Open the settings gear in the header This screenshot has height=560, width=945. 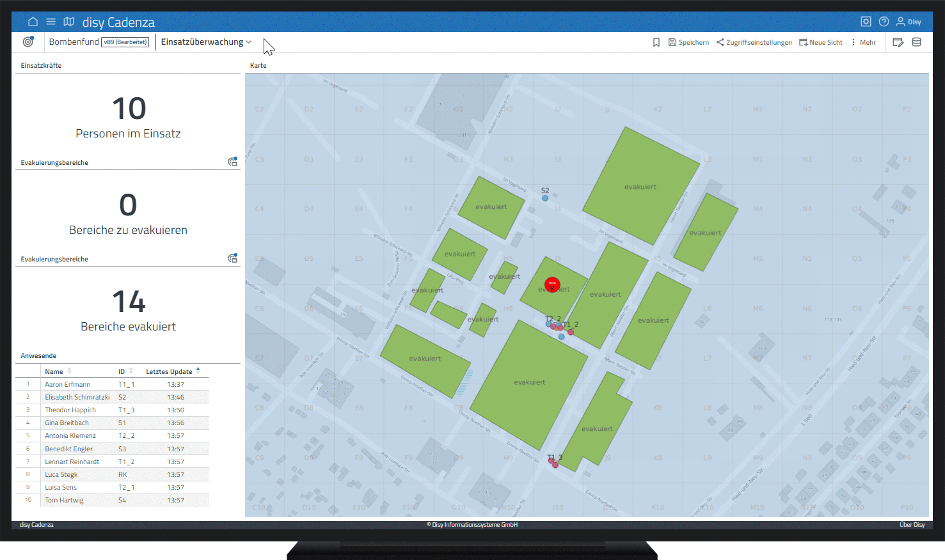(x=866, y=22)
